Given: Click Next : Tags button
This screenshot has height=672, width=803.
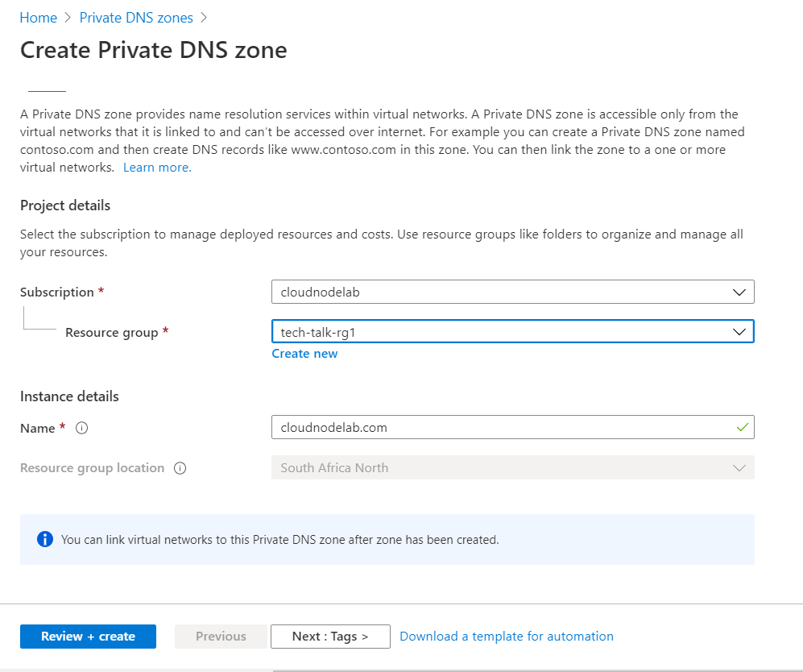Looking at the screenshot, I should (330, 637).
